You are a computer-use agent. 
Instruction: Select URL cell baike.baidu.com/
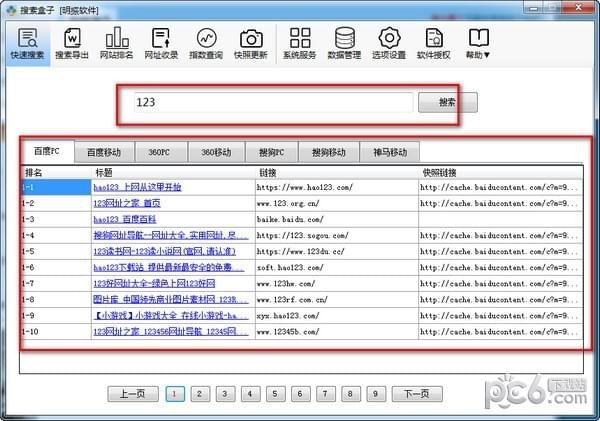(337, 219)
